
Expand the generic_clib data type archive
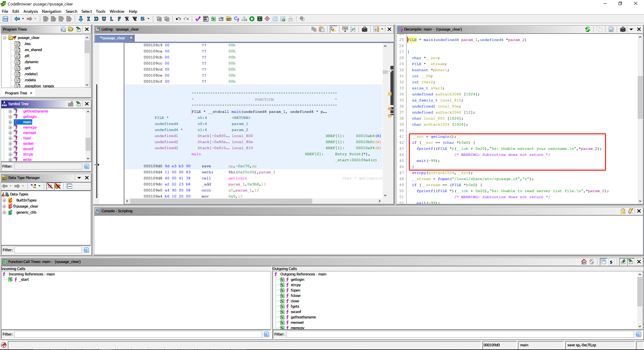[4, 212]
